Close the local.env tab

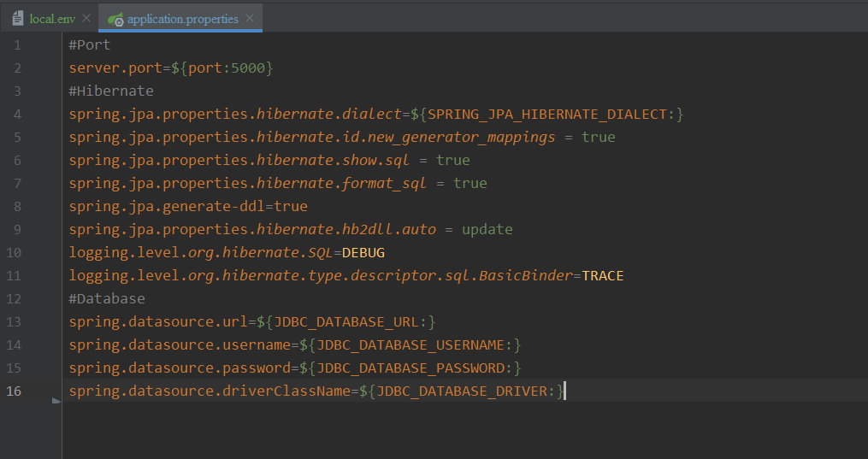[86, 18]
